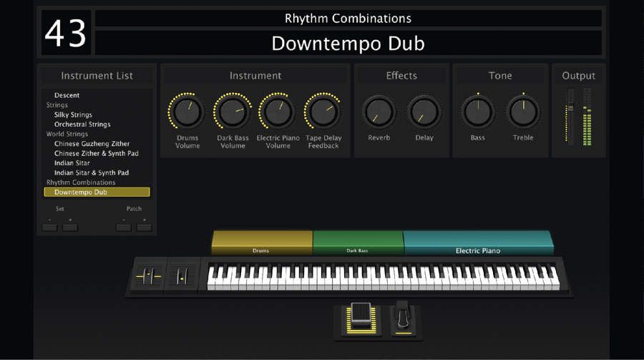
Task: Click the modulation wheel beside the keyboard
Action: (182, 276)
